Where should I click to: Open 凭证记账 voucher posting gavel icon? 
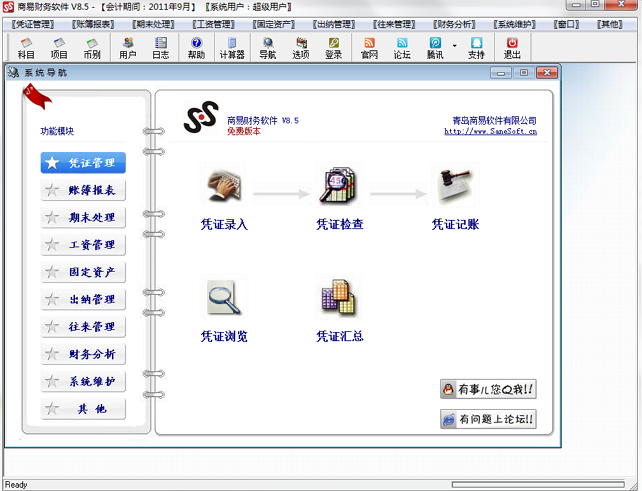coord(455,185)
